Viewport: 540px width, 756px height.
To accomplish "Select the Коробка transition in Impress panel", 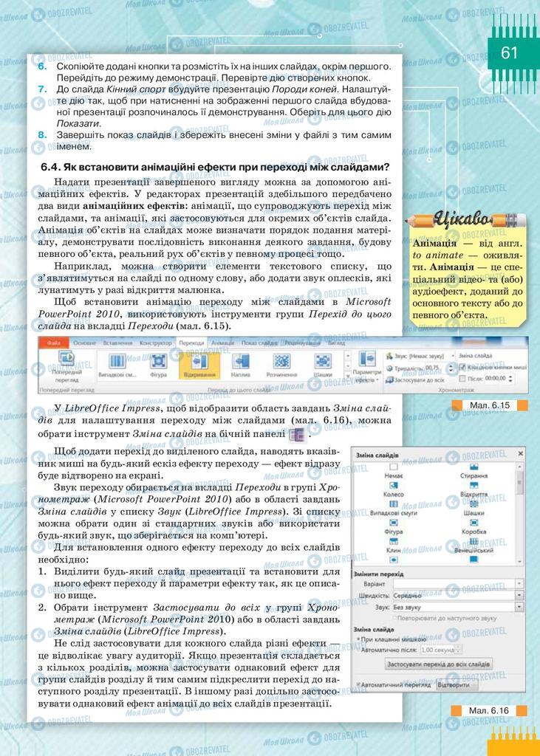I will coord(474,527).
